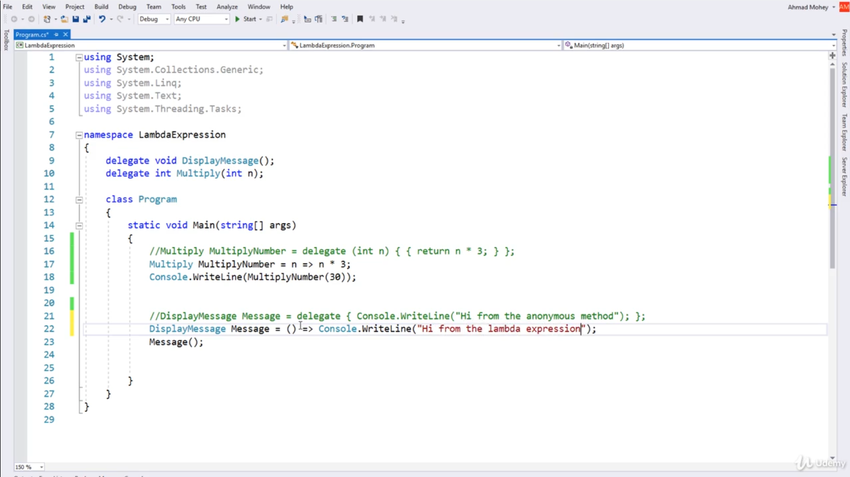Click the Next Bookmark icon
This screenshot has height=477, width=850.
point(383,19)
